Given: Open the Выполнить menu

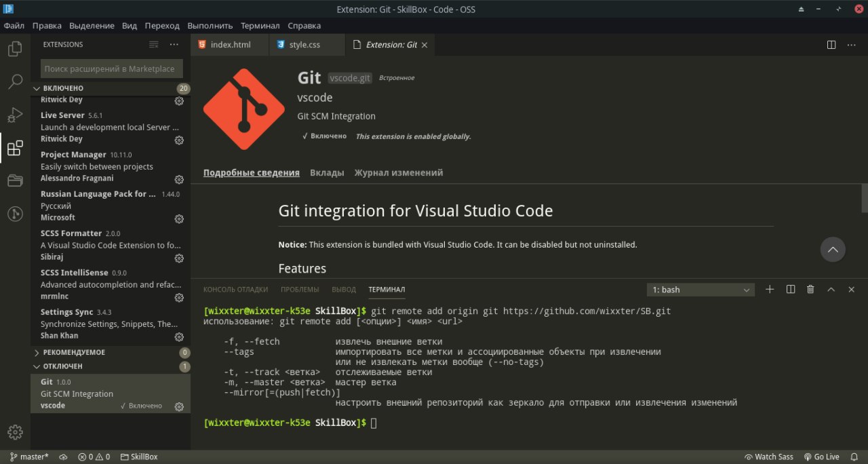Looking at the screenshot, I should click(x=210, y=26).
